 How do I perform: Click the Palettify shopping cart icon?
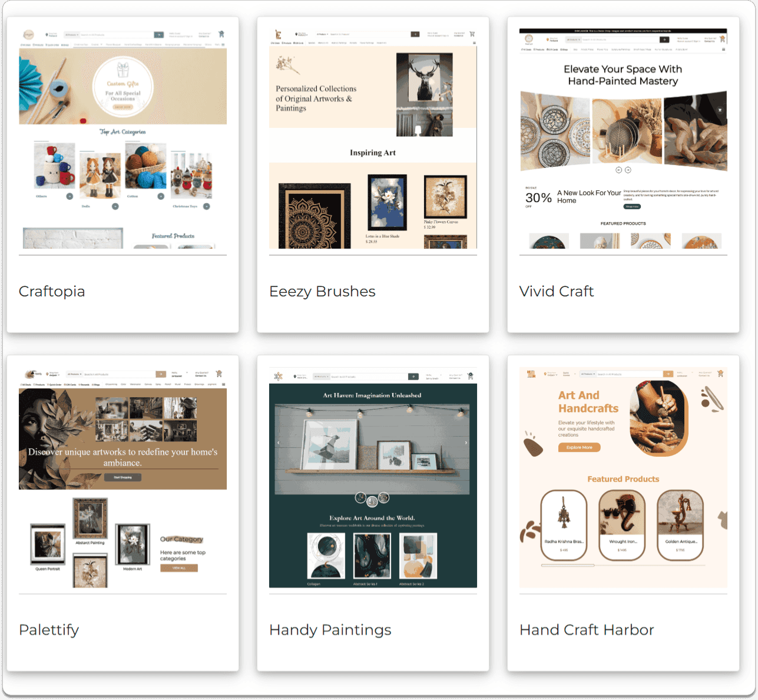point(219,374)
